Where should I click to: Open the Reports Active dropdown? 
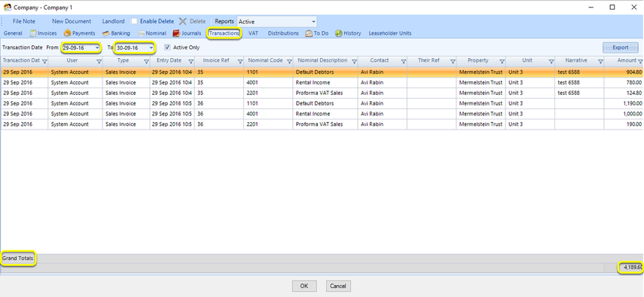(x=314, y=21)
